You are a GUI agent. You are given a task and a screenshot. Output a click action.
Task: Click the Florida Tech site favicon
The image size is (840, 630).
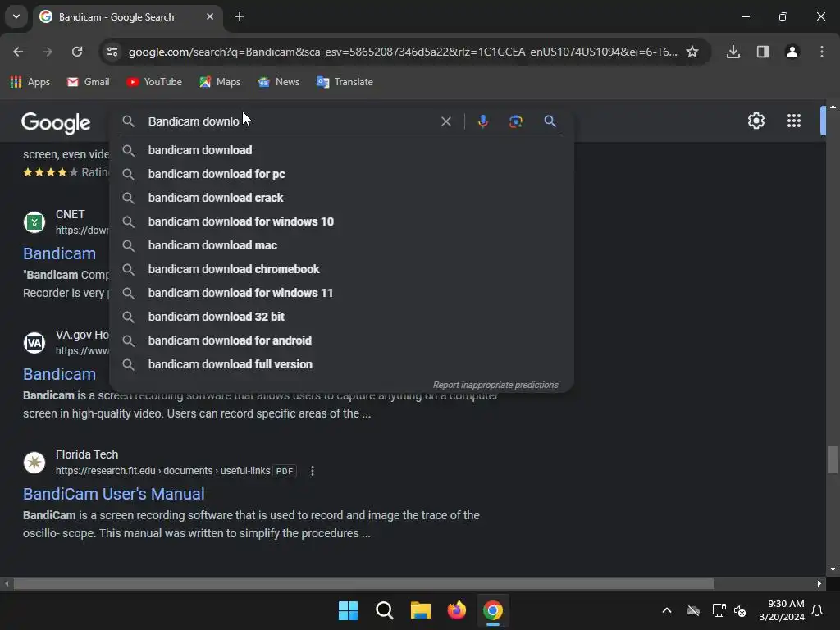pos(34,463)
